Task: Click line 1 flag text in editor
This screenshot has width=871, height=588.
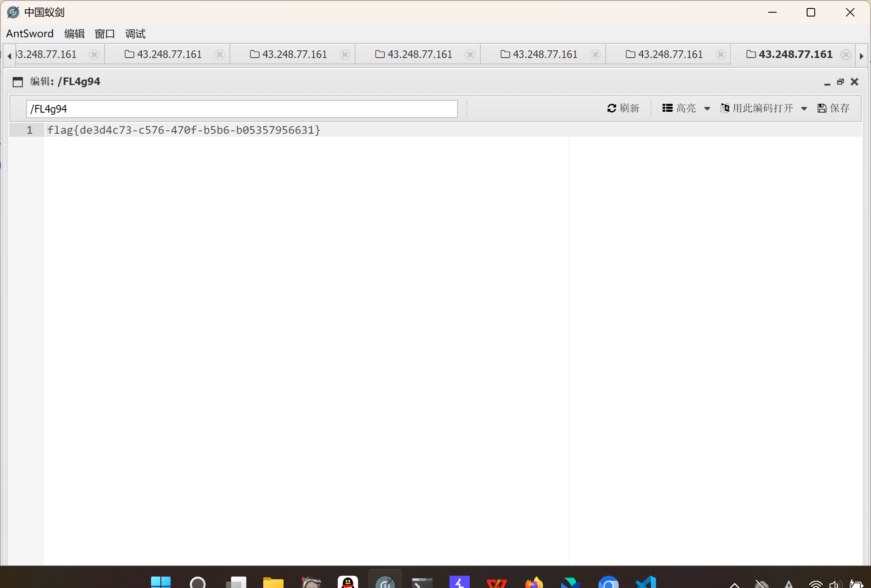Action: pyautogui.click(x=184, y=130)
